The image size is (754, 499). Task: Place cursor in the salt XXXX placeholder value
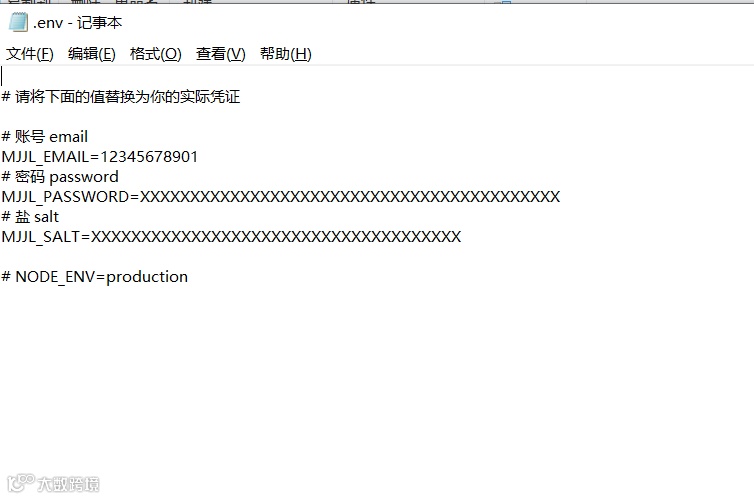point(276,237)
